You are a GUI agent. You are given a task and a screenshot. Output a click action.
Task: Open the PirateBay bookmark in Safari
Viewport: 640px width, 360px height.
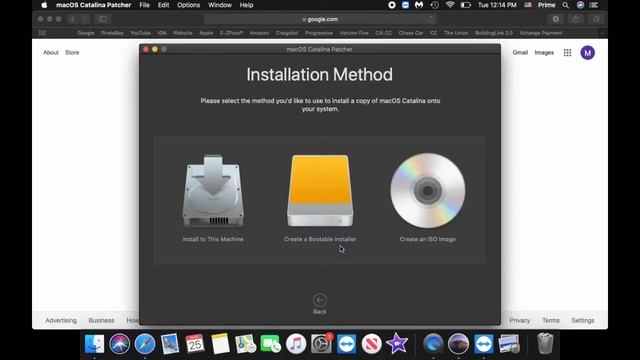coord(112,33)
